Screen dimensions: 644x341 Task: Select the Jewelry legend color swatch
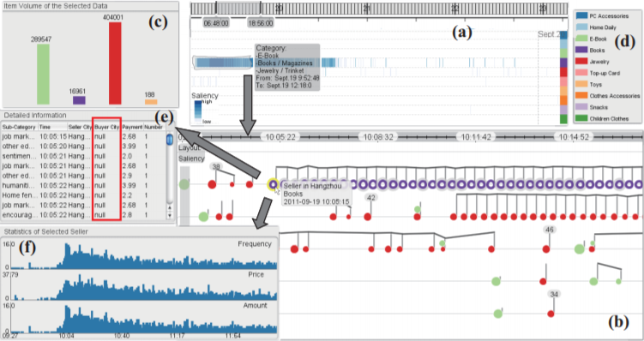[x=581, y=61]
